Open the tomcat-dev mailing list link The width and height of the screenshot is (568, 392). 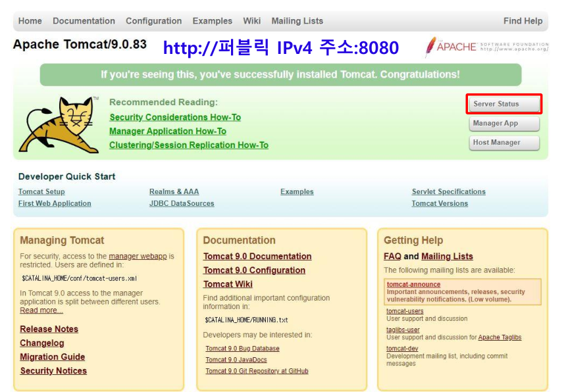402,349
